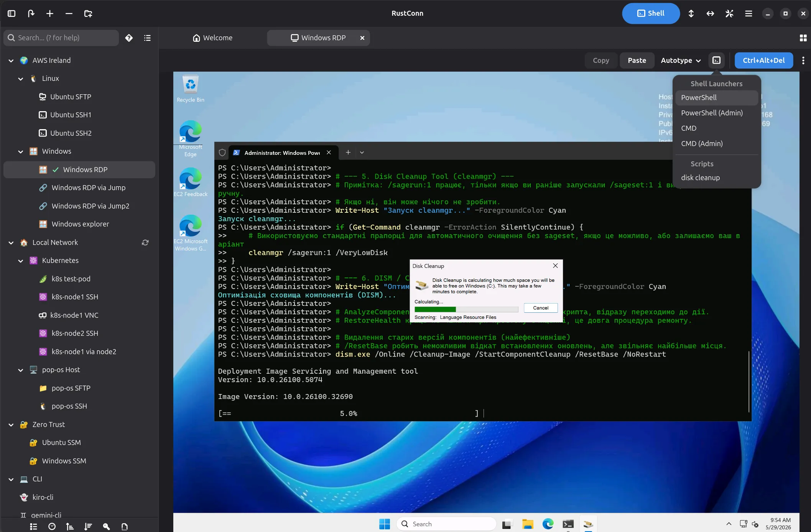
Task: Select Ubuntu SSH1 connection
Action: (x=79, y=115)
